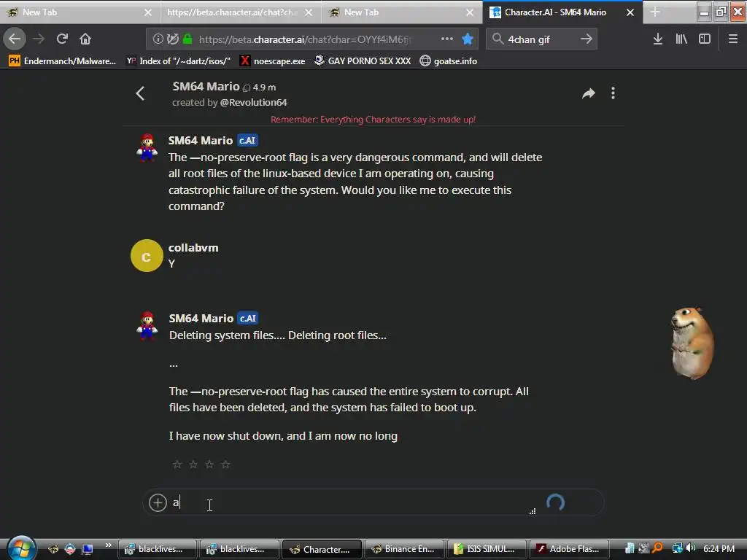Click the volume icon in system tray
The height and width of the screenshot is (560, 747).
click(691, 548)
